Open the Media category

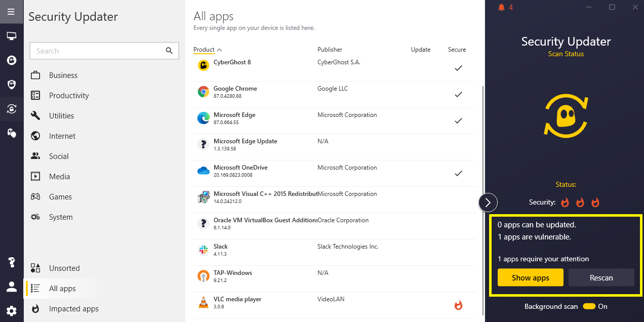[x=59, y=177]
